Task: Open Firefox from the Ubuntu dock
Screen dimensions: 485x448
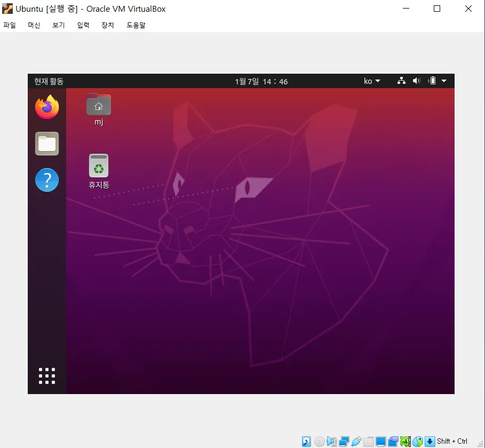Action: pyautogui.click(x=47, y=107)
